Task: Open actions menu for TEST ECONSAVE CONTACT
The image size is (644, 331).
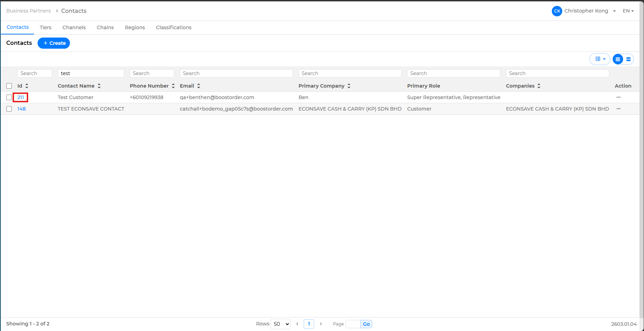Action: (618, 109)
